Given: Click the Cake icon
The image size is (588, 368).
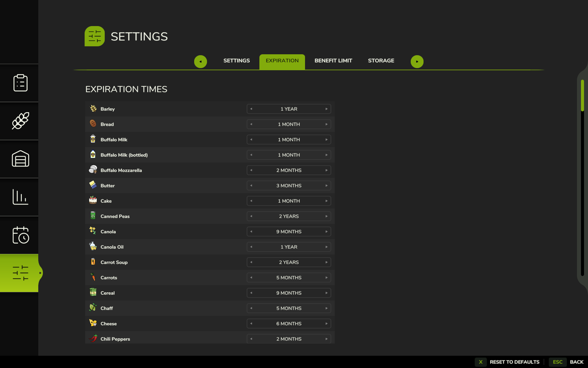Looking at the screenshot, I should point(93,200).
